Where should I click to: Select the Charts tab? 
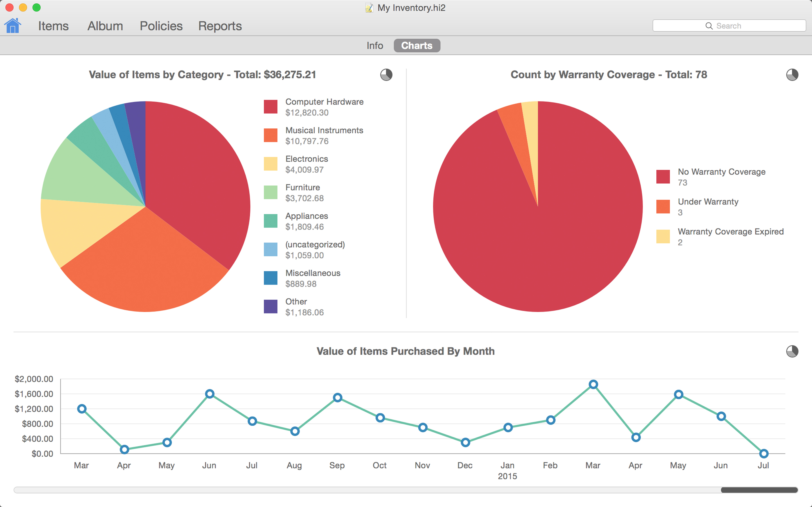(417, 46)
